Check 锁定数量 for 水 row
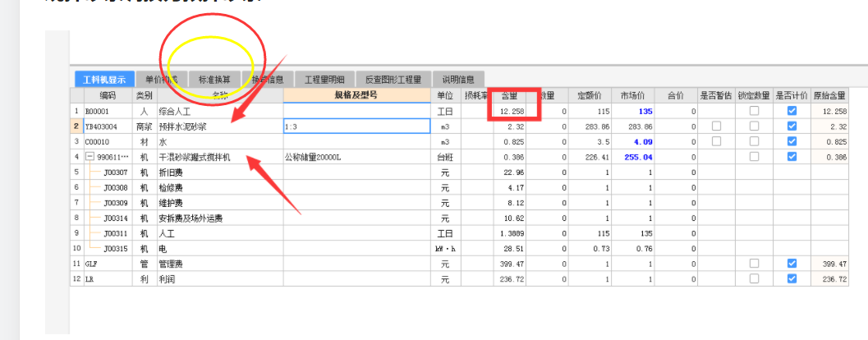868x340 pixels. (x=754, y=142)
